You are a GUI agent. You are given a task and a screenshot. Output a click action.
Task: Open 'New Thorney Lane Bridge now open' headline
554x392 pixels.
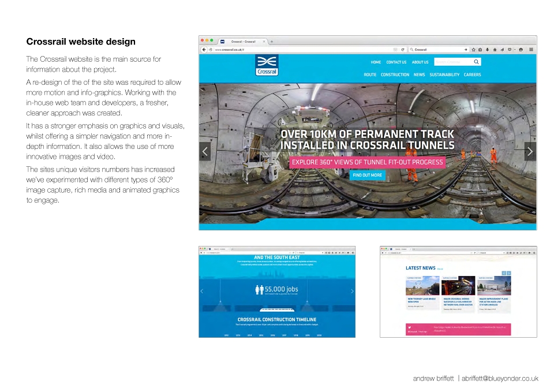click(421, 300)
